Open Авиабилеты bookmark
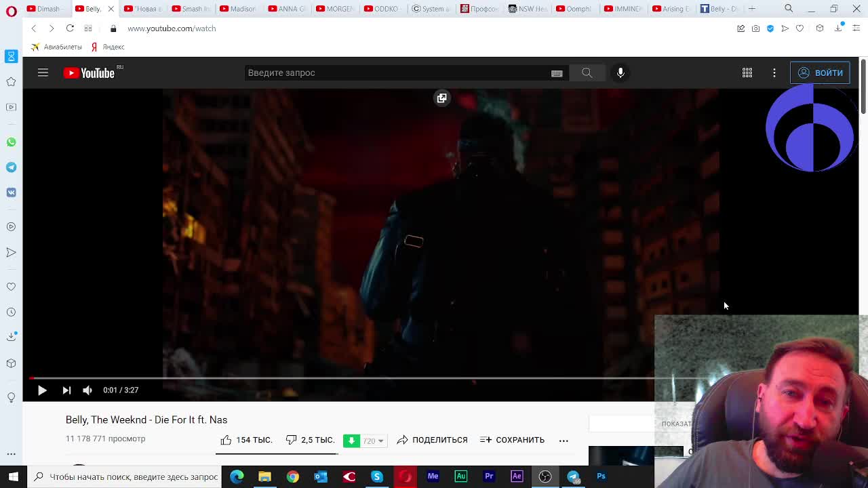 pos(56,47)
